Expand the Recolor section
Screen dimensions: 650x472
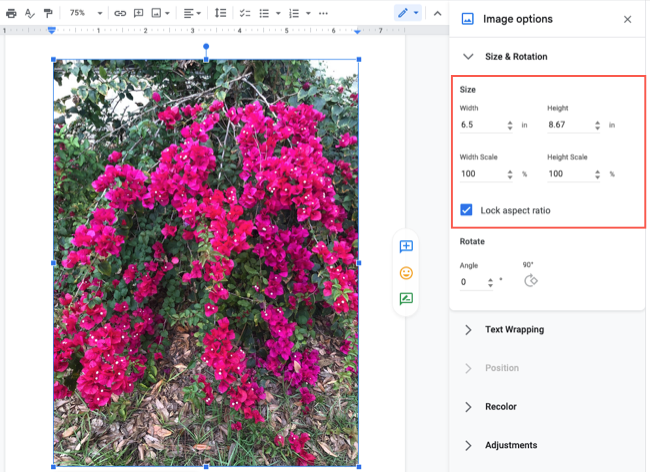coord(500,407)
